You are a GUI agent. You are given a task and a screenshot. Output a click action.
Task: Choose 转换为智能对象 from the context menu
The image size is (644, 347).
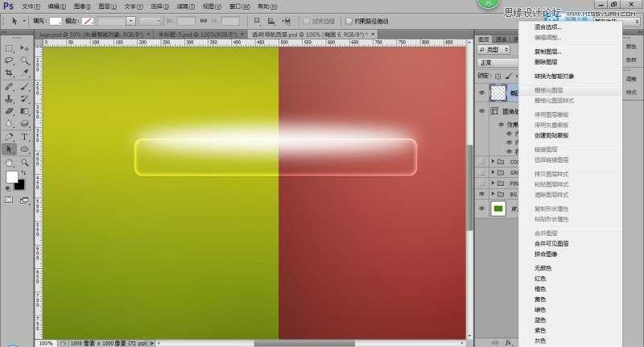[x=555, y=76]
